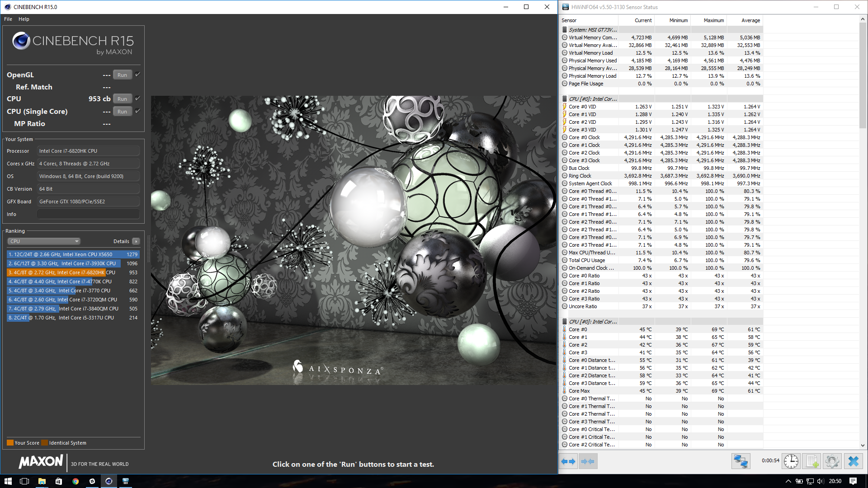868x488 pixels.
Task: Toggle the CPU Single Core checkmark
Action: [137, 111]
